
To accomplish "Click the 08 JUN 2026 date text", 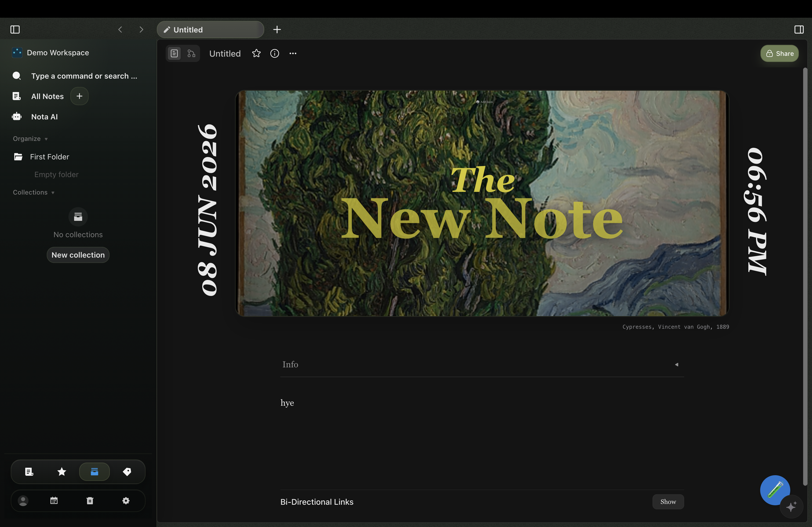I will click(208, 210).
